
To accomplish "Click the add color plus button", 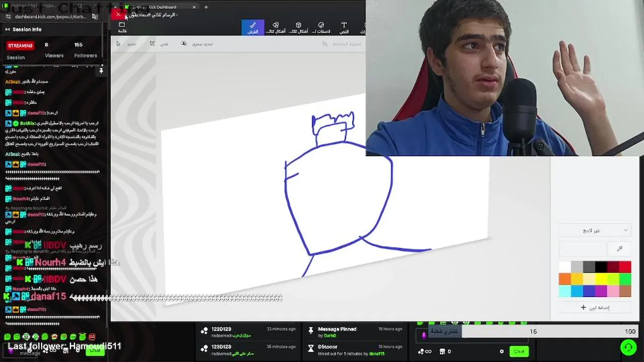I will [595, 307].
